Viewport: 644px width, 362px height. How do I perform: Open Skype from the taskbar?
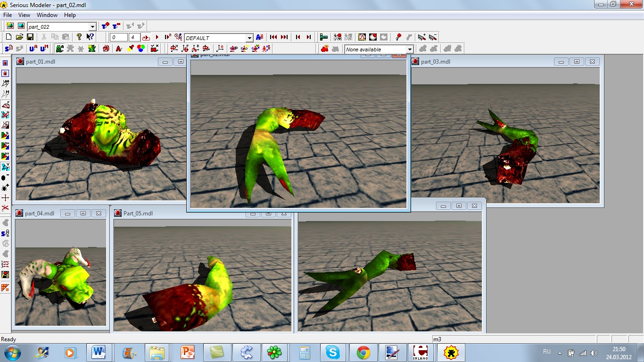(332, 353)
